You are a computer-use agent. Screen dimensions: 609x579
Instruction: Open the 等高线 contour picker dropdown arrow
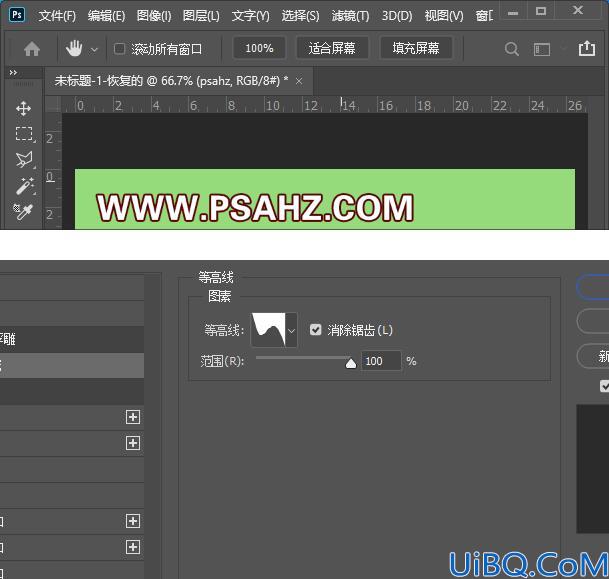tap(292, 330)
